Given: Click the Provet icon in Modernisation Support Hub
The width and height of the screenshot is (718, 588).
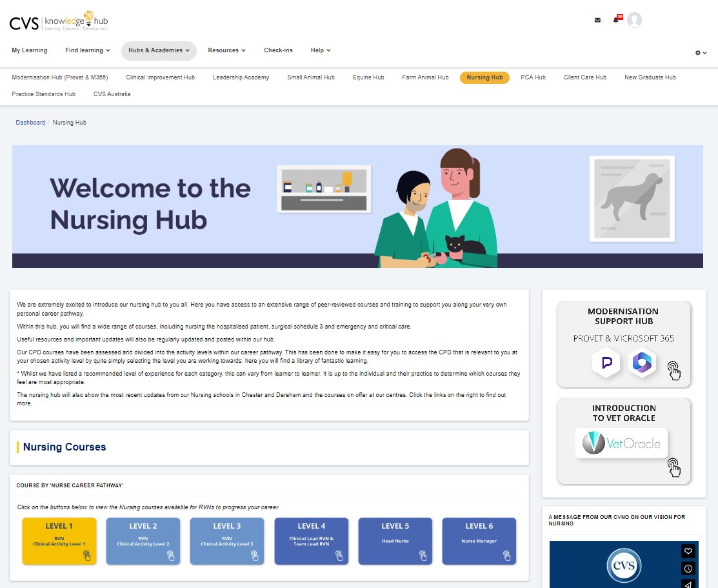Looking at the screenshot, I should 606,363.
